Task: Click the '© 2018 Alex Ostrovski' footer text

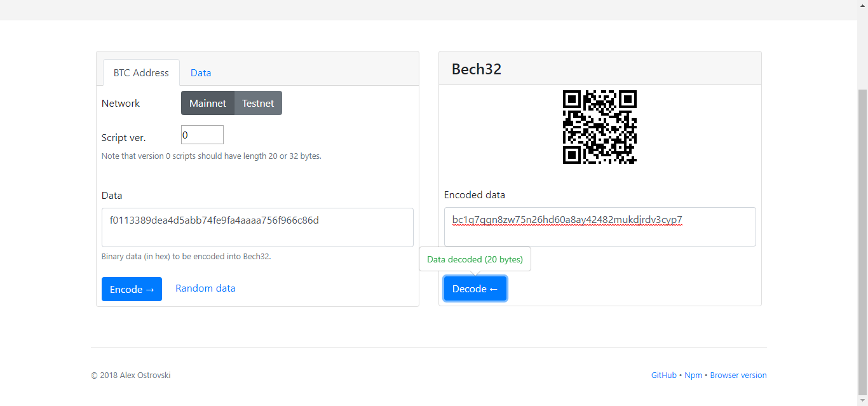Action: (131, 376)
